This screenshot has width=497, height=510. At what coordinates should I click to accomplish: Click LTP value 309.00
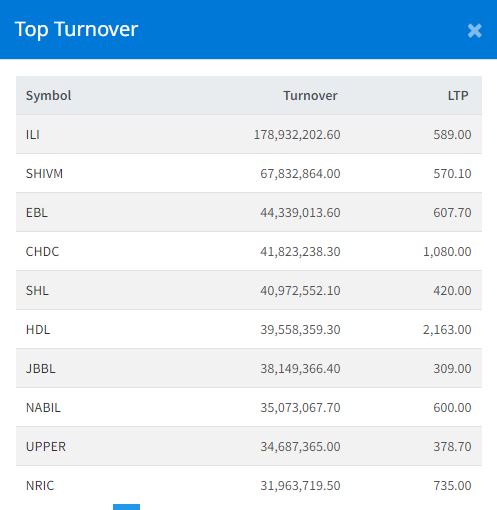click(x=452, y=369)
